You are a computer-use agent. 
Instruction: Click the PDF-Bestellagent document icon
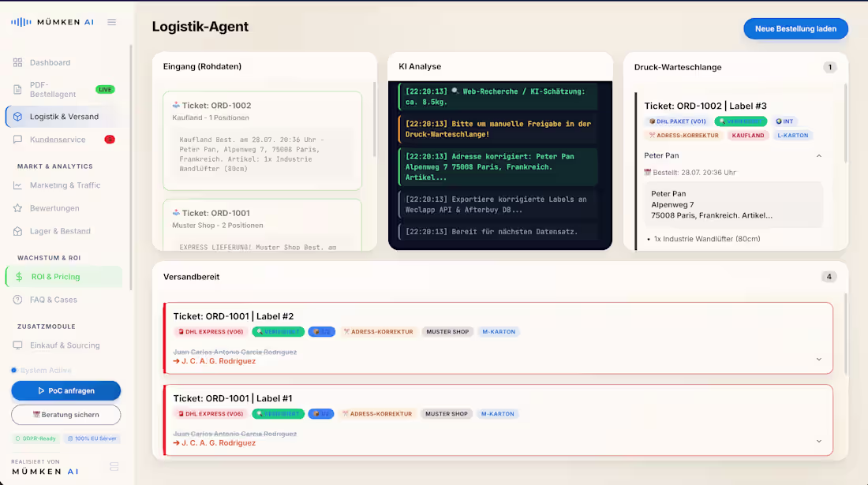pos(17,90)
